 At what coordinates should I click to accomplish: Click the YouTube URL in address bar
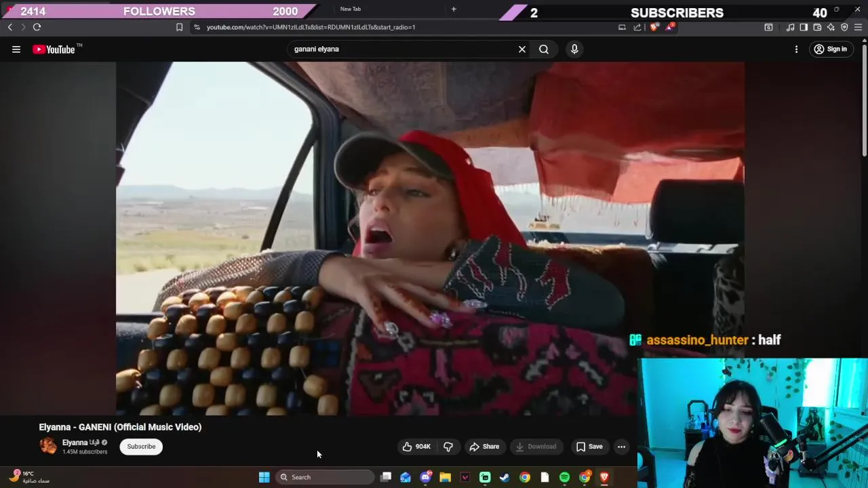pos(311,27)
